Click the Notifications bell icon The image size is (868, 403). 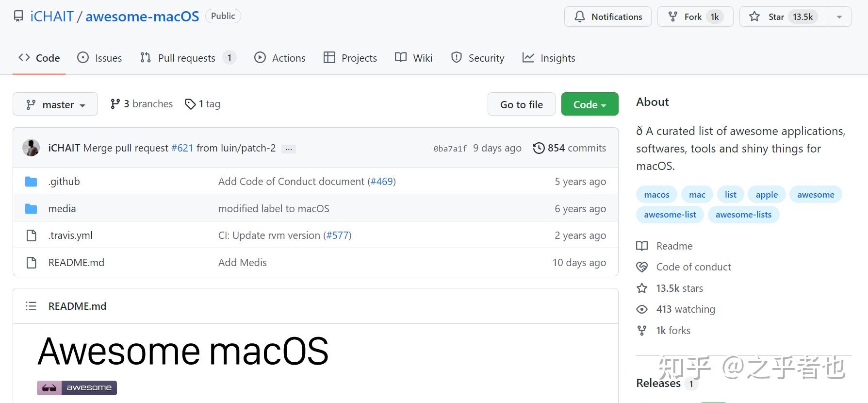(x=580, y=17)
